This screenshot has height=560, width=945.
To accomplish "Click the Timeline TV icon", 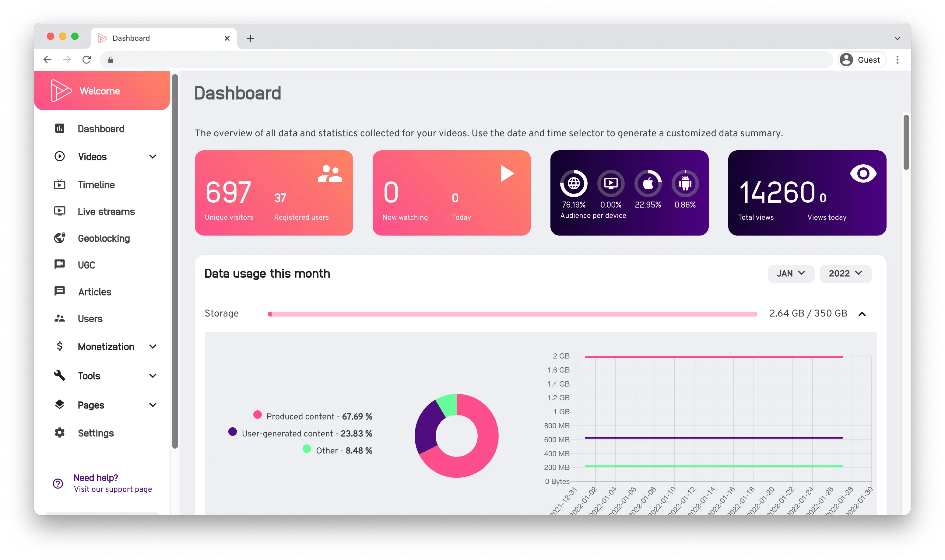I will [60, 184].
